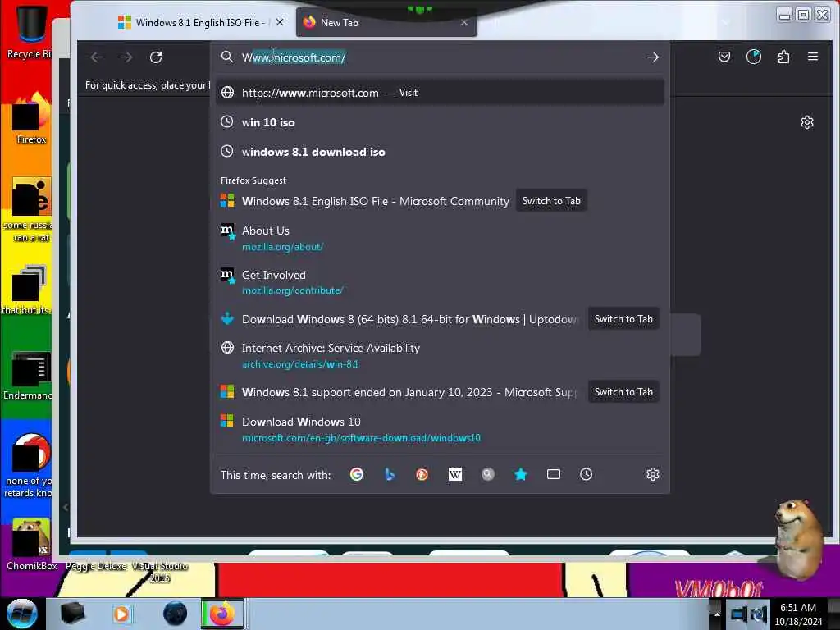Search with the grey magnifier engine icon

click(487, 475)
